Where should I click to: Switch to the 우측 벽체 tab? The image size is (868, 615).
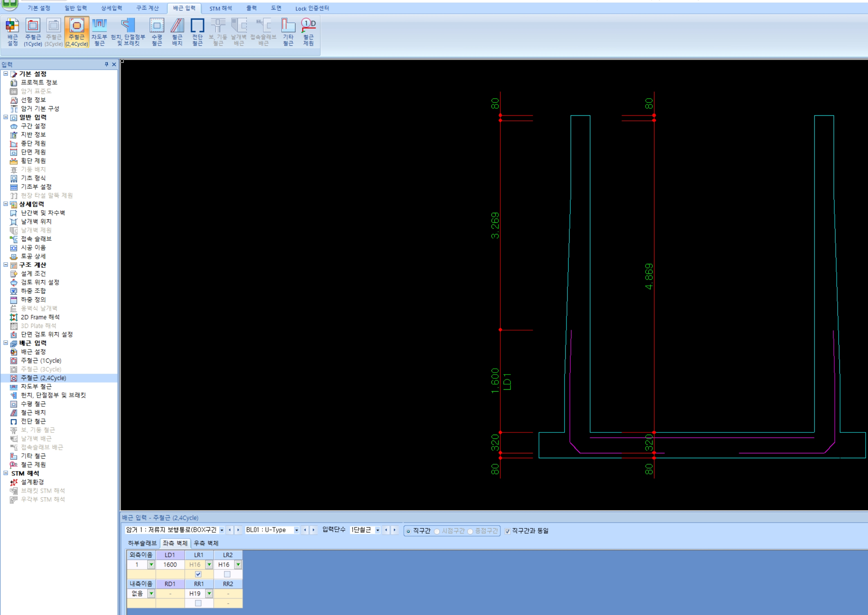pos(206,543)
